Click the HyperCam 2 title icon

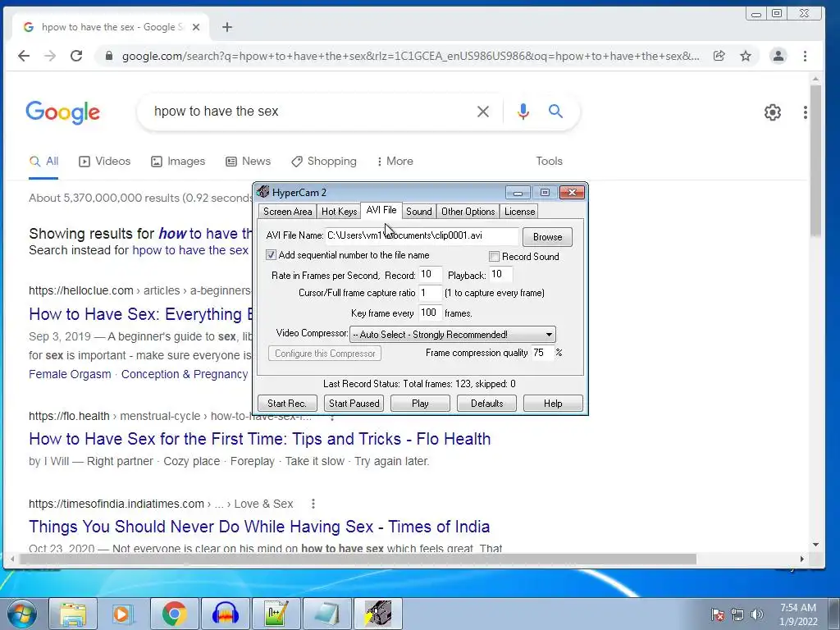pos(262,192)
